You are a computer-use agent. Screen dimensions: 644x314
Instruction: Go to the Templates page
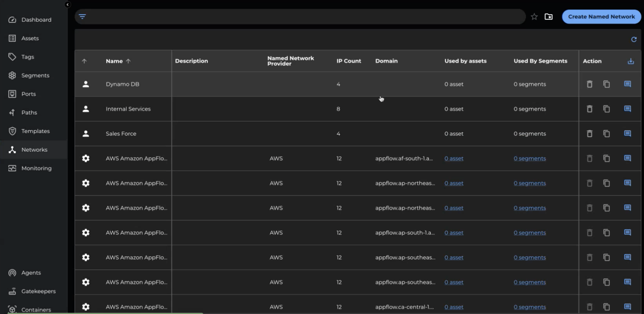click(35, 131)
